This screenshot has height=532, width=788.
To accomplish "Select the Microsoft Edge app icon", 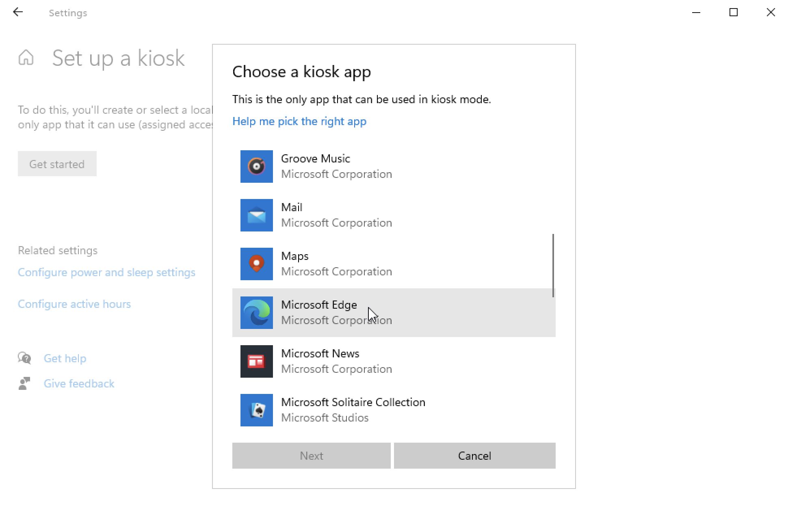I will [256, 313].
